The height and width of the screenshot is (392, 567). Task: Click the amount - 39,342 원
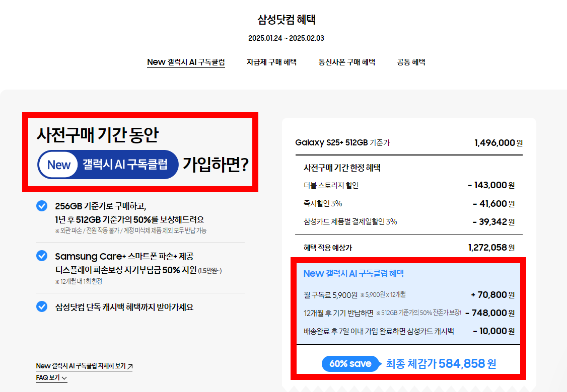click(493, 222)
